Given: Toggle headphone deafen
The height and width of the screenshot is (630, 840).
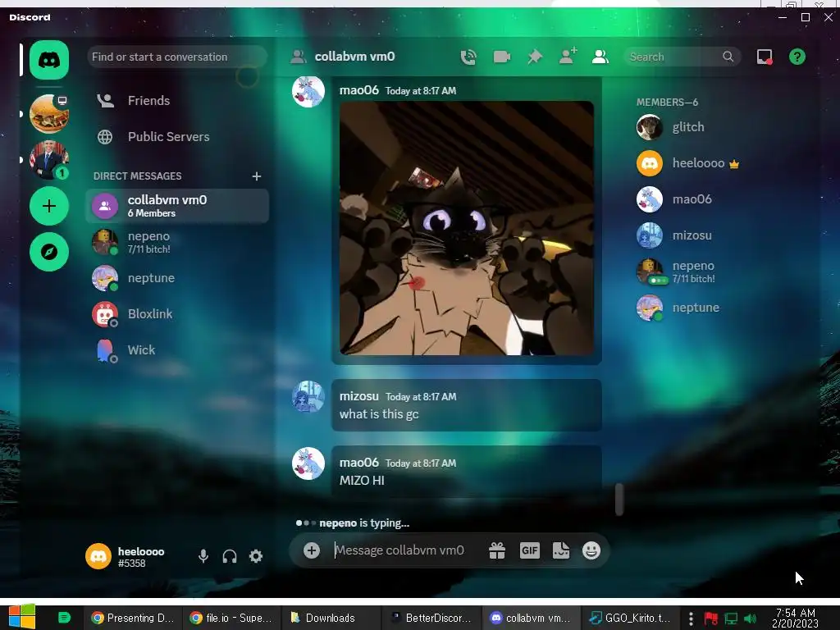Looking at the screenshot, I should (x=230, y=556).
